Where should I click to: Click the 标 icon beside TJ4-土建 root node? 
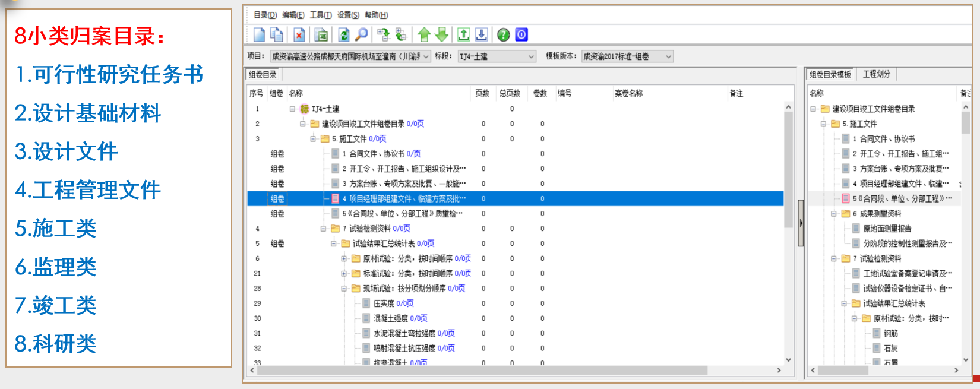(305, 109)
